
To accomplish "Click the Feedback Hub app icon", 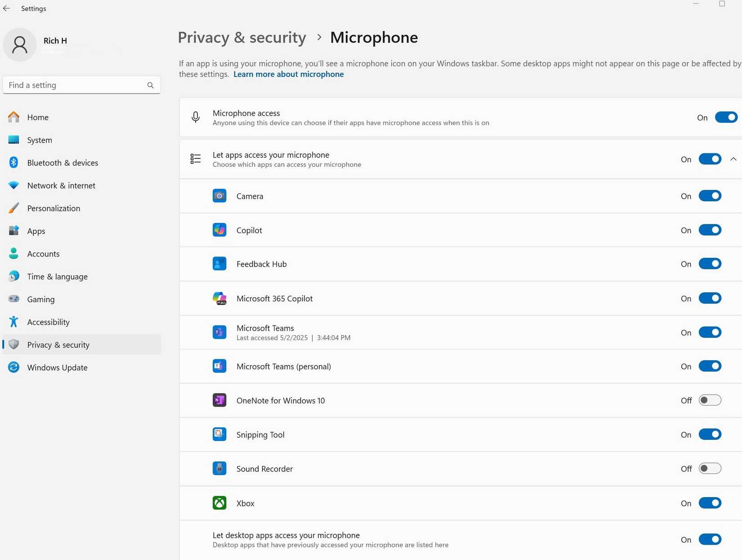I will click(x=219, y=264).
